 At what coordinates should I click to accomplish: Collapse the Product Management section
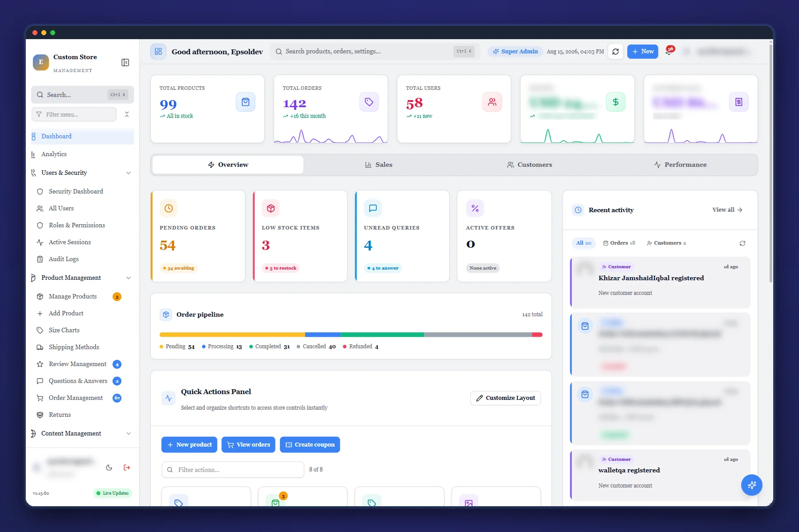click(x=82, y=278)
